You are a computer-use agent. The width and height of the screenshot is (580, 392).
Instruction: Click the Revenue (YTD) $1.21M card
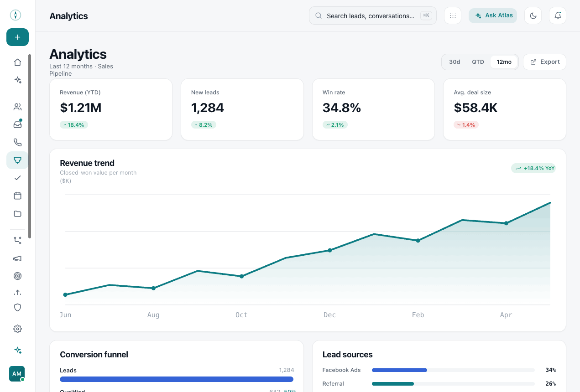coord(111,109)
